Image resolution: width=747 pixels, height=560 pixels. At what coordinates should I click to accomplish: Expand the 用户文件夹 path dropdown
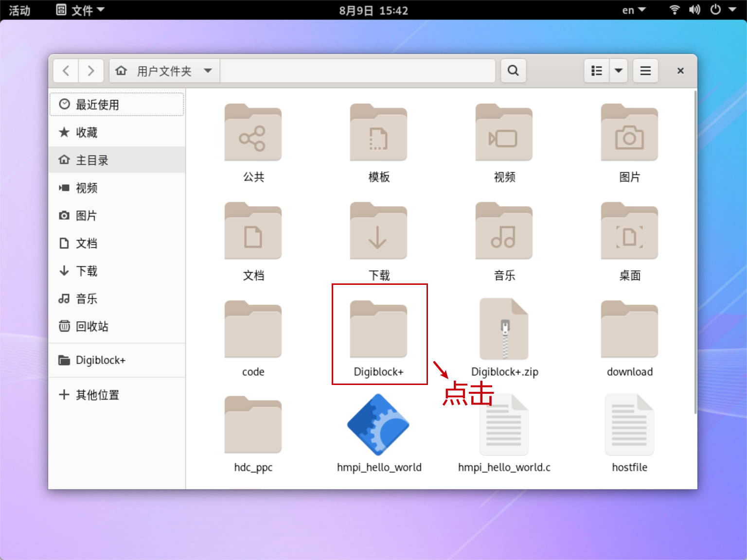click(x=208, y=71)
